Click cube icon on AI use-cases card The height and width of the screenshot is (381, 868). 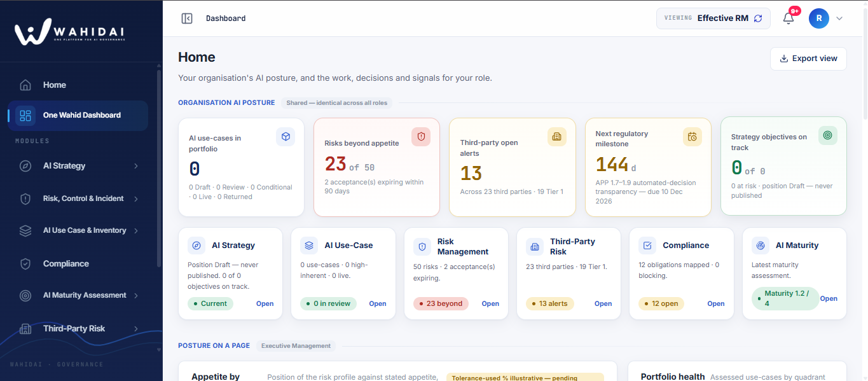[286, 137]
